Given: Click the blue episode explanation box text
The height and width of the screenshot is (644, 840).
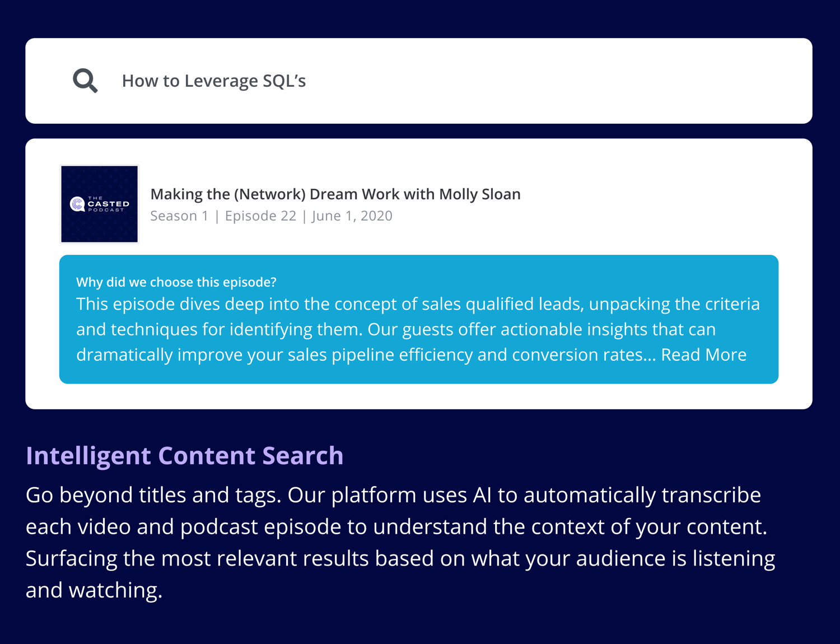Looking at the screenshot, I should point(392,329).
